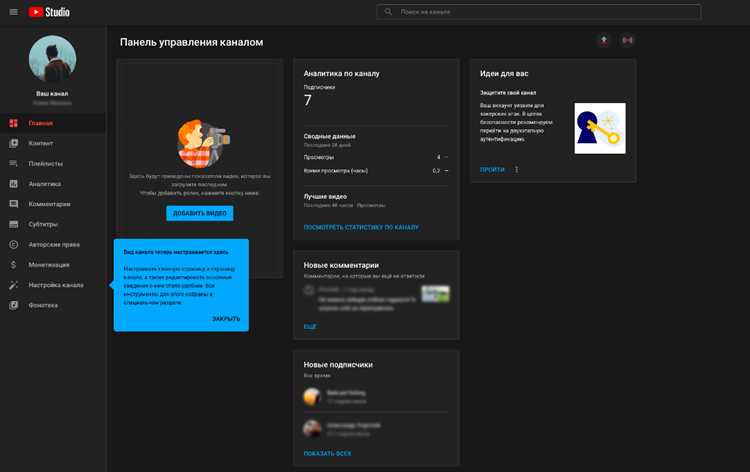Click the Субтитры sidebar icon
The width and height of the screenshot is (750, 472).
tap(13, 224)
